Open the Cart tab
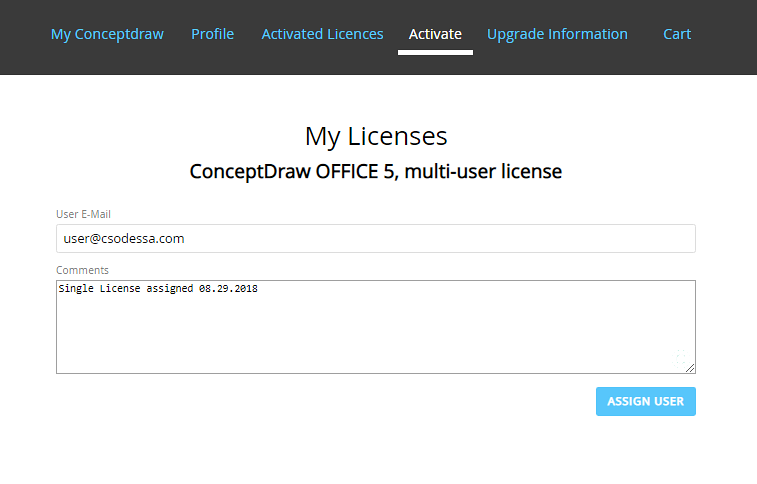The width and height of the screenshot is (757, 484). pos(677,34)
